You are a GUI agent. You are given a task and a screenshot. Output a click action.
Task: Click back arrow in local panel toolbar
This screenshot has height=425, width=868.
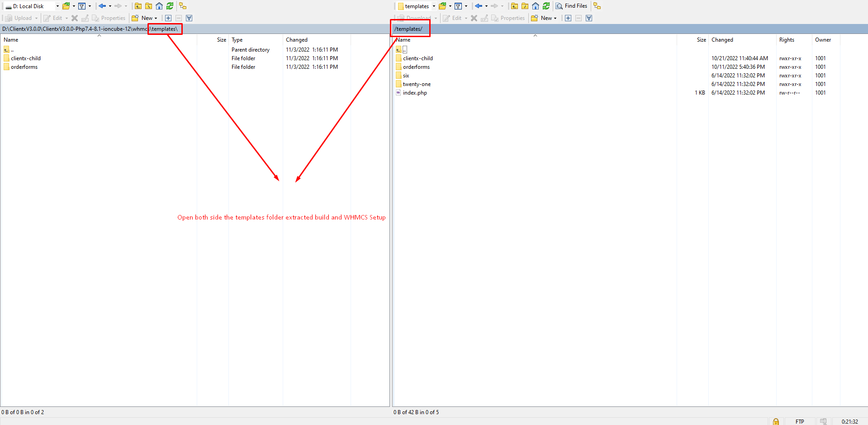click(102, 6)
